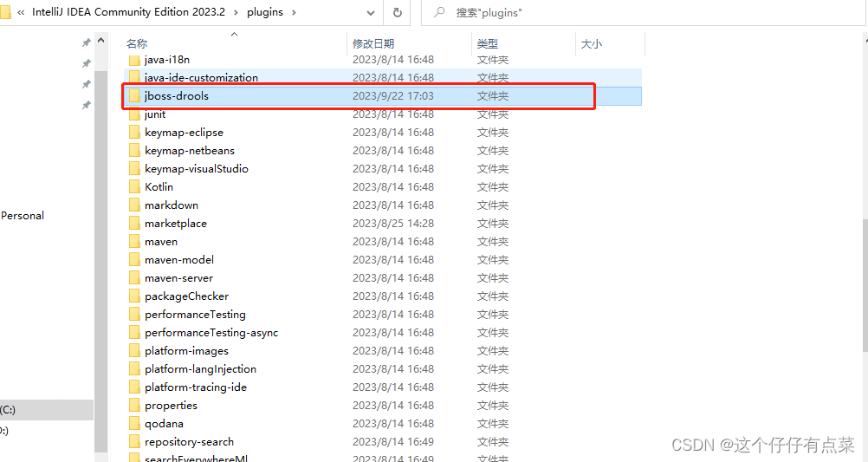
Task: Select the marketplace folder name
Action: 176,224
